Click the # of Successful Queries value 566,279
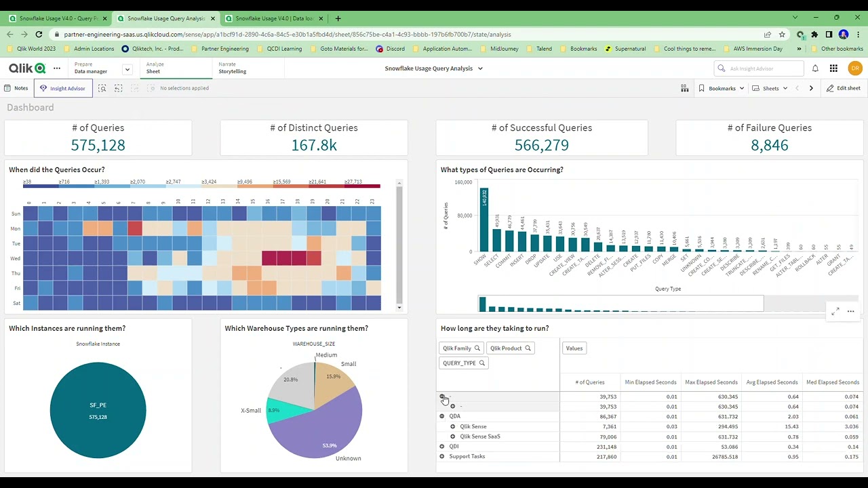The height and width of the screenshot is (488, 868). point(542,145)
